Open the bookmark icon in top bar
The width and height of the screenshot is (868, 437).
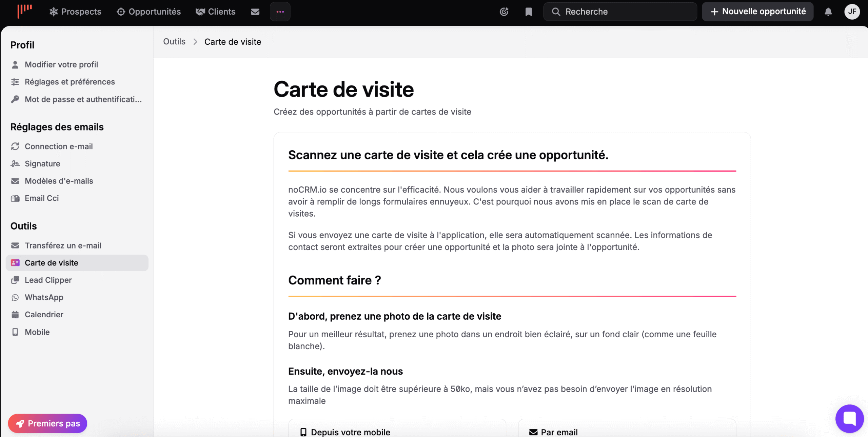point(529,12)
